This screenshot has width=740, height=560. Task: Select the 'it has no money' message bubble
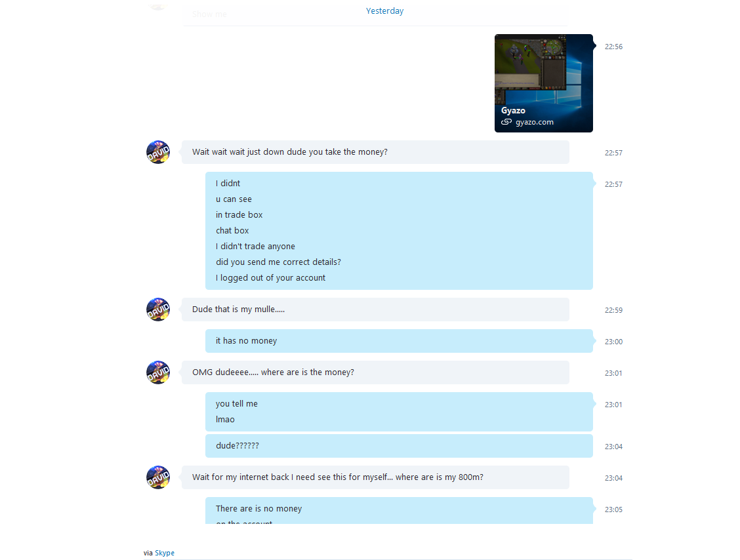pyautogui.click(x=399, y=340)
